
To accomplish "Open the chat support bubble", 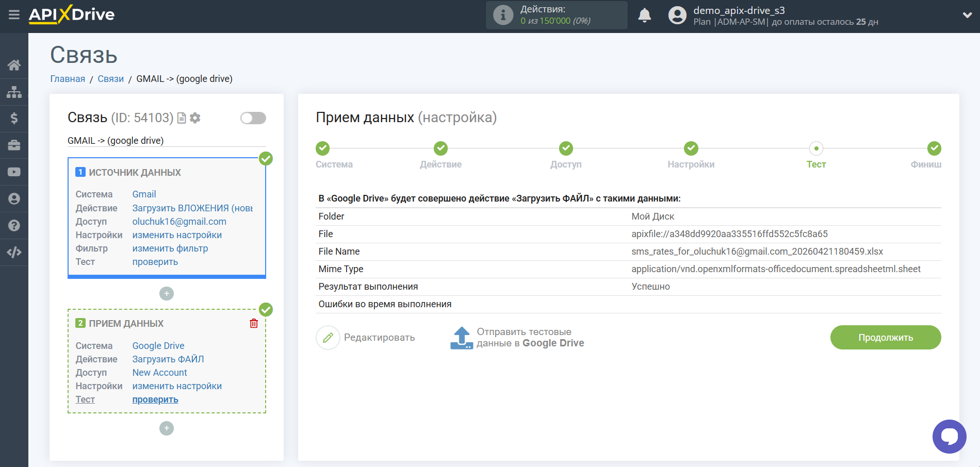I will [x=949, y=437].
